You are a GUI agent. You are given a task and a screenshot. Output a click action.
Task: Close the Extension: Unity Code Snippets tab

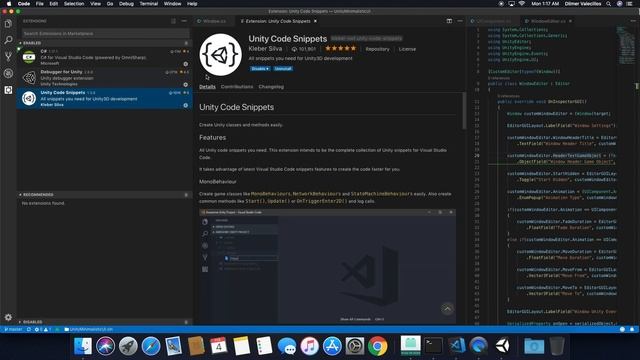(x=315, y=21)
